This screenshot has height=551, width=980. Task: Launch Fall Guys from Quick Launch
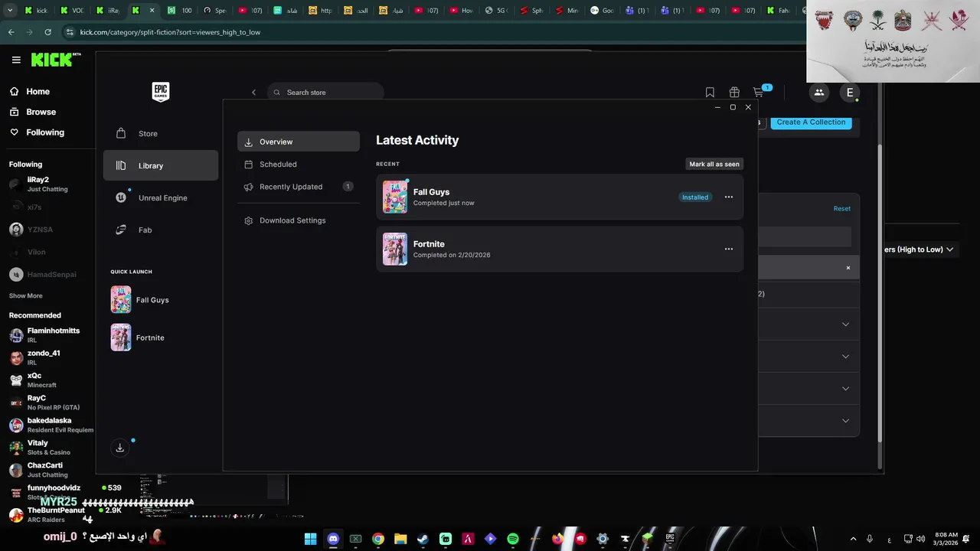pyautogui.click(x=139, y=300)
